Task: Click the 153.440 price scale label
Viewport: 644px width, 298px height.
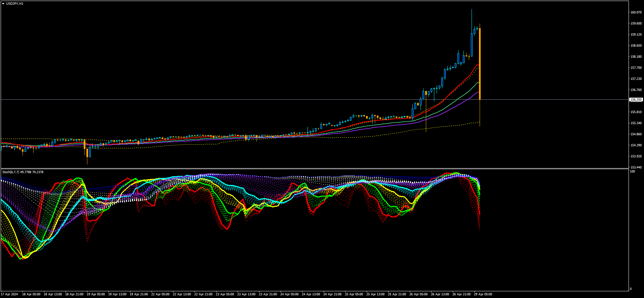Action: [x=636, y=167]
